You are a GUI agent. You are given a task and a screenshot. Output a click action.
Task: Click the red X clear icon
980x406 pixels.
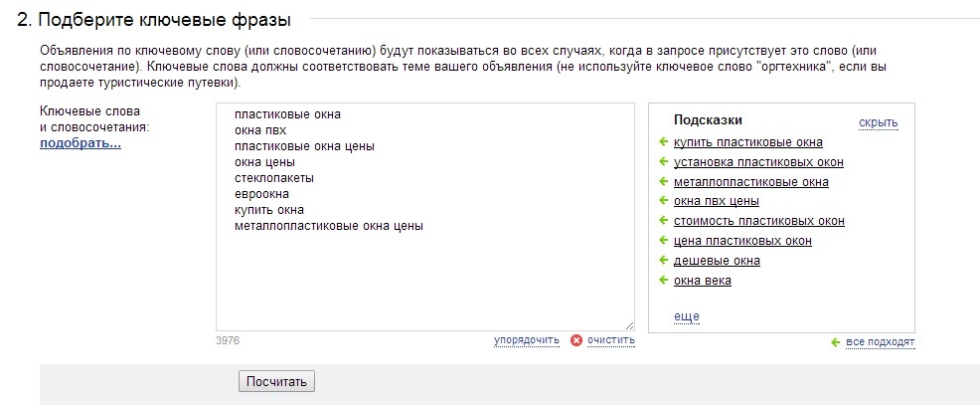(576, 340)
